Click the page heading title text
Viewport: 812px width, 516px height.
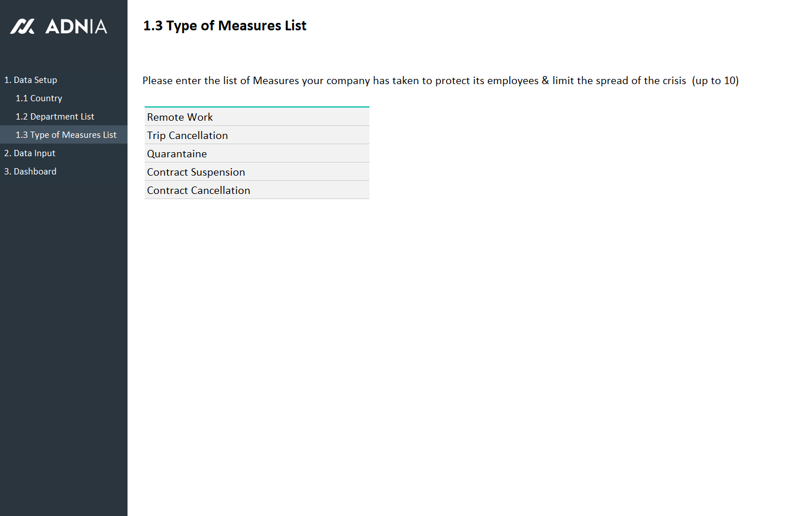tap(225, 26)
